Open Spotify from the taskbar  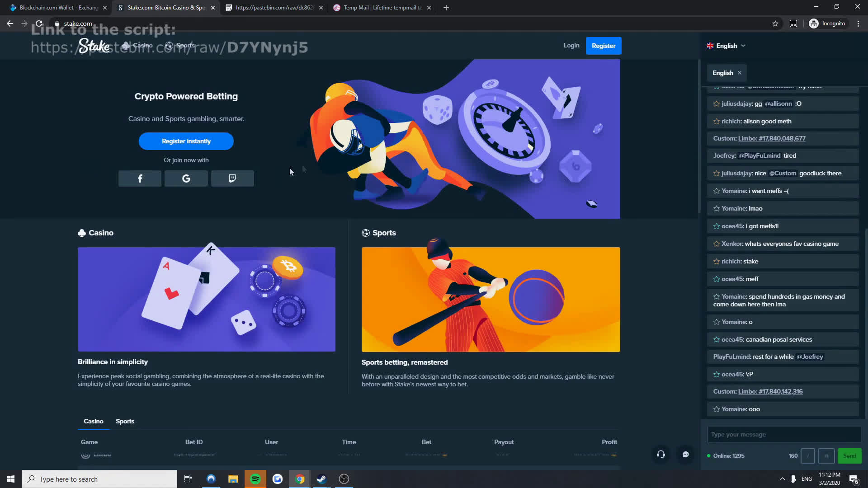coord(255,479)
